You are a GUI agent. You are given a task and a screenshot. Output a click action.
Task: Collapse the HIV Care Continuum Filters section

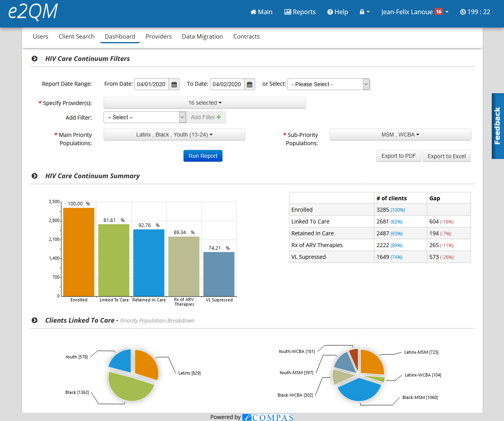coord(35,59)
